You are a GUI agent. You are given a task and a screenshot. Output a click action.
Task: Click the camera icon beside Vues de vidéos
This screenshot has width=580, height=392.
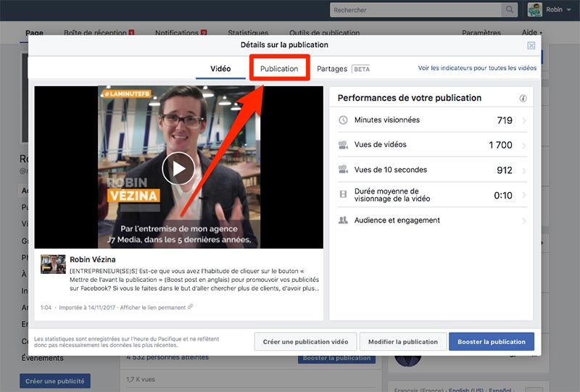(x=343, y=145)
